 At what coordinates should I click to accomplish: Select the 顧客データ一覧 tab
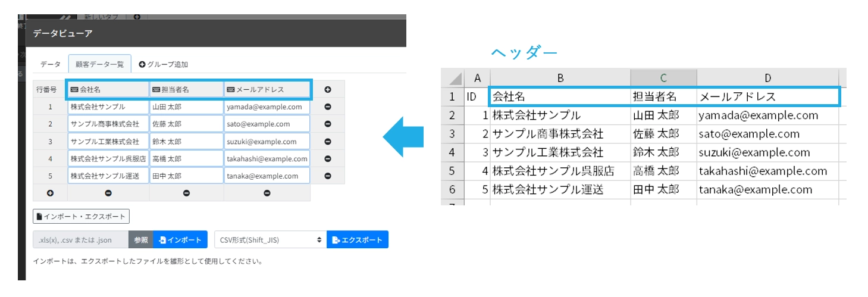99,64
